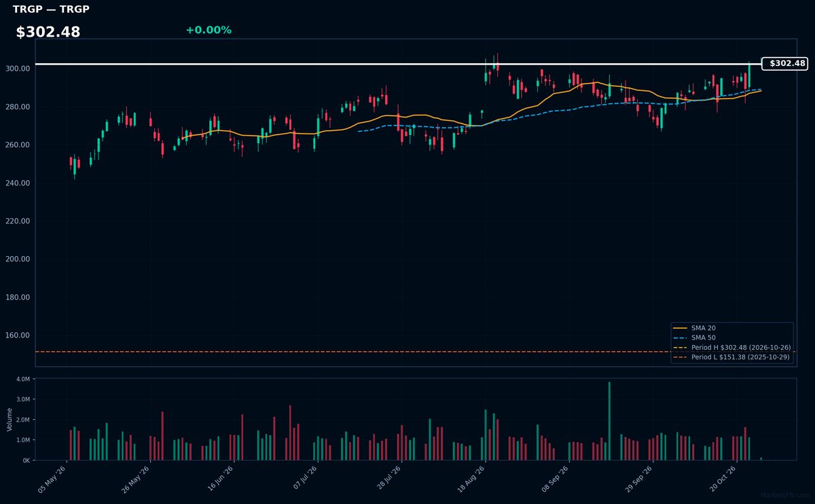Click the 1.0M volume axis label
This screenshot has height=504, width=815.
coord(23,440)
